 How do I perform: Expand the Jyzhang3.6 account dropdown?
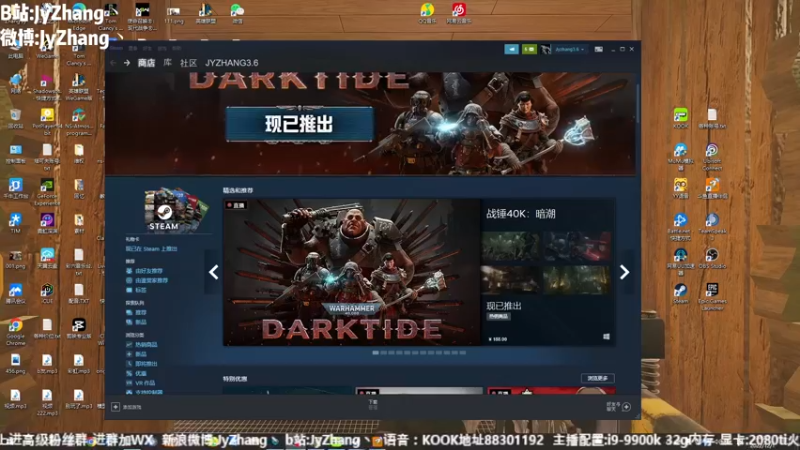click(570, 49)
